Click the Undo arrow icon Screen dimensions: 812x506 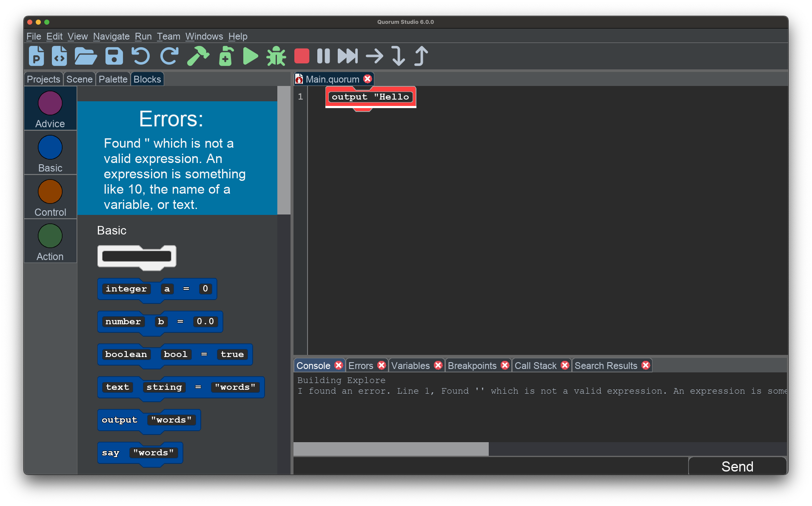pyautogui.click(x=140, y=56)
